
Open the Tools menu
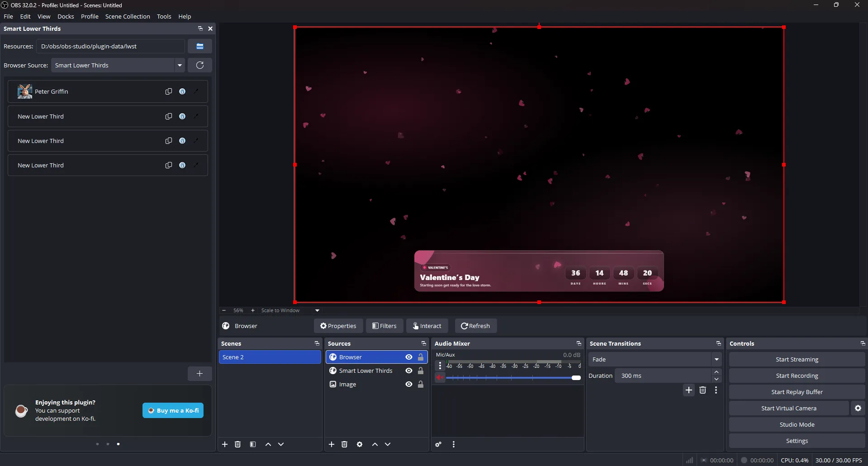164,16
